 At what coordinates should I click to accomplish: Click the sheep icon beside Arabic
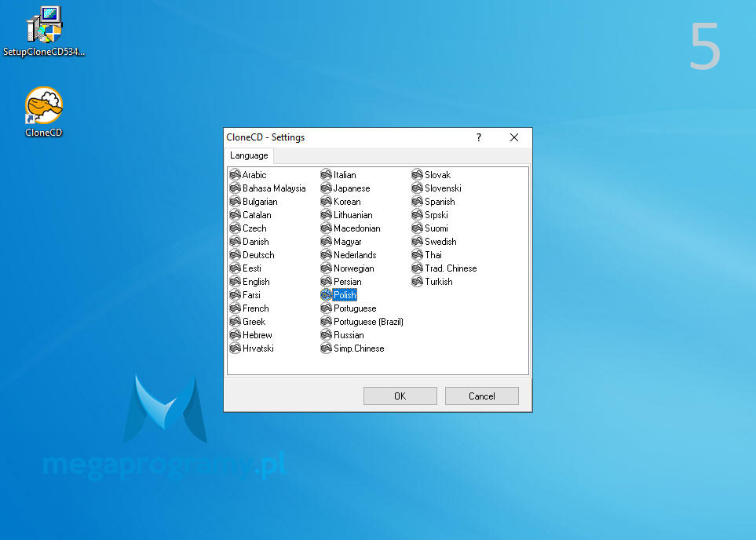pos(236,174)
